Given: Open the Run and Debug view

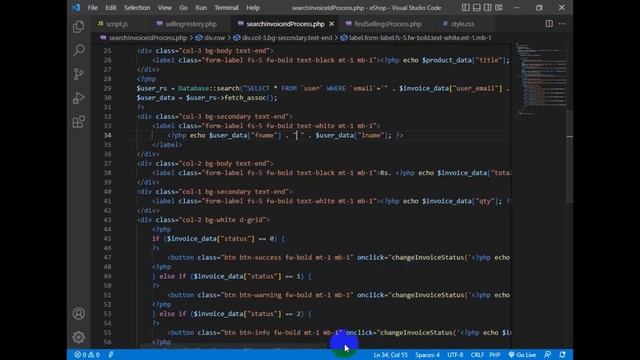Looking at the screenshot, I should click(x=78, y=98).
